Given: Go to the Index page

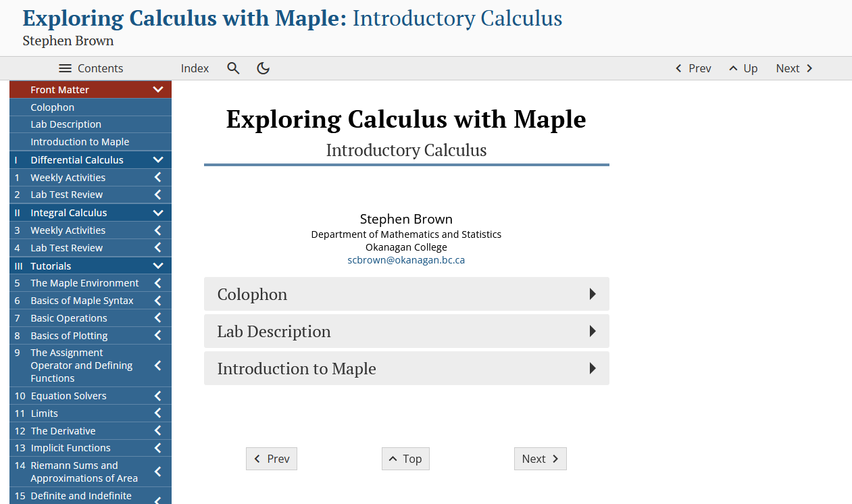Looking at the screenshot, I should pyautogui.click(x=195, y=68).
